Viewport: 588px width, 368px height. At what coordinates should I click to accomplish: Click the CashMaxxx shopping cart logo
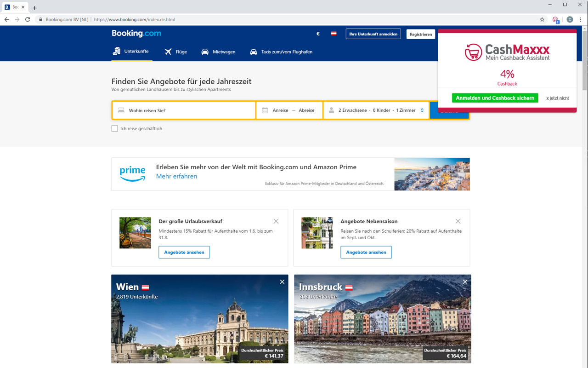pyautogui.click(x=473, y=52)
